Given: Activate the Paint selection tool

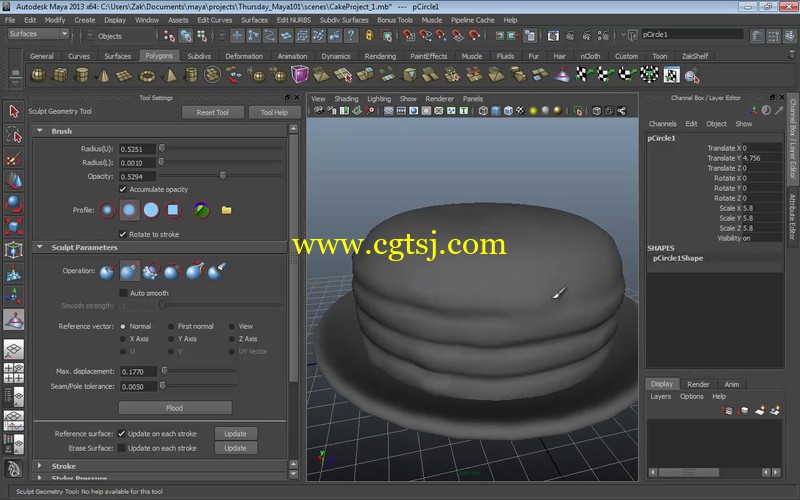Looking at the screenshot, I should click(x=14, y=159).
